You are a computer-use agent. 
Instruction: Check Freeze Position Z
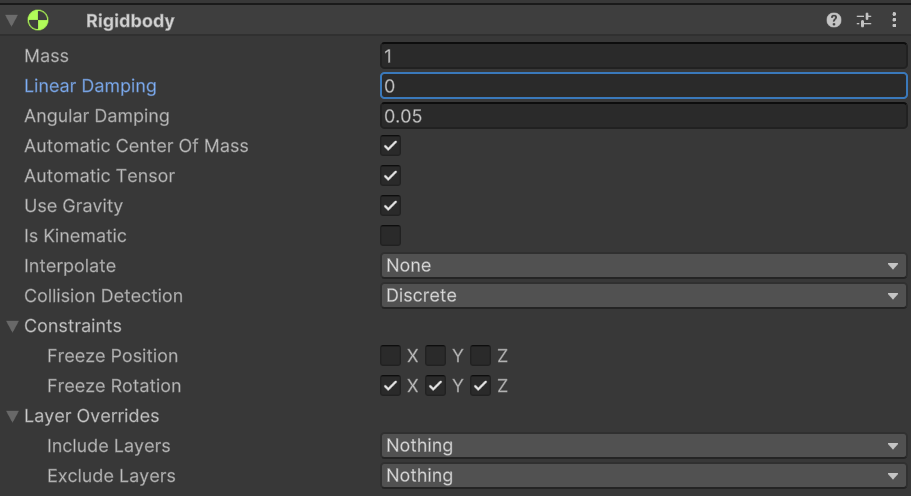coord(481,356)
